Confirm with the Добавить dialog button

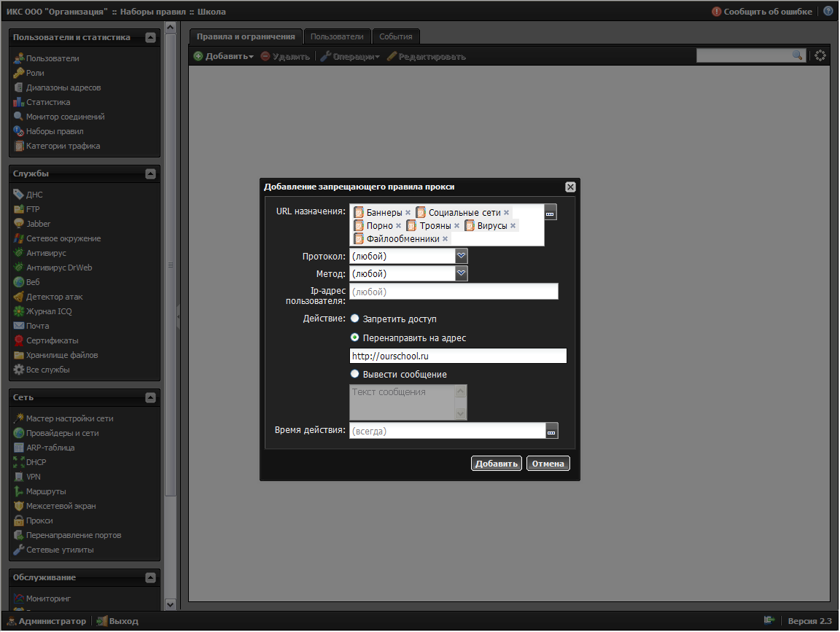point(496,464)
